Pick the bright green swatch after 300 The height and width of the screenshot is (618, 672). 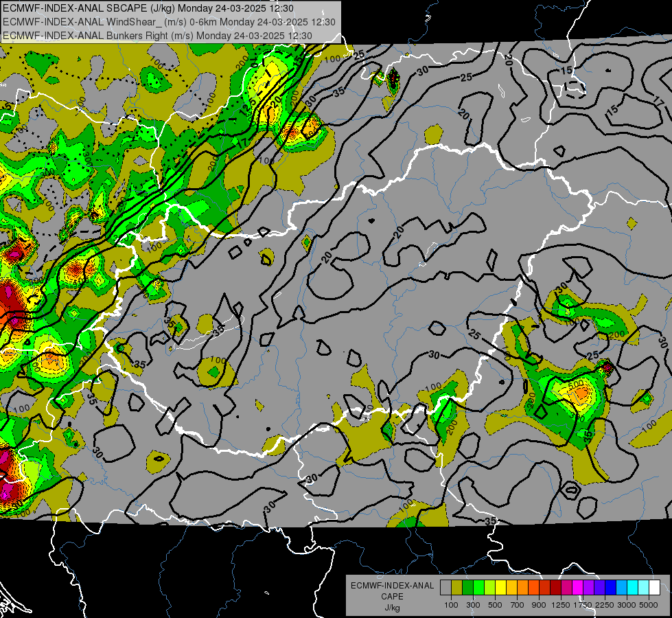coord(478,588)
